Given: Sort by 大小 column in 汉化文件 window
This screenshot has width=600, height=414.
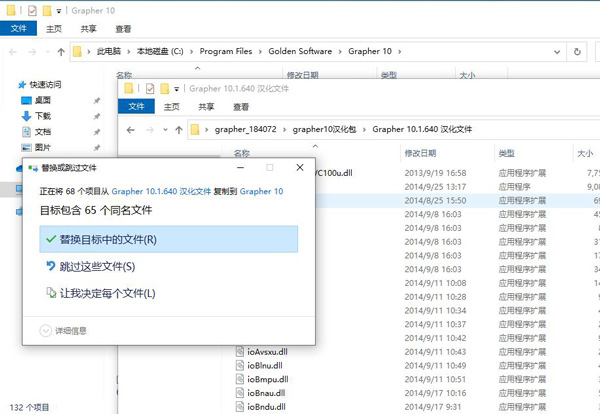Looking at the screenshot, I should tap(585, 153).
